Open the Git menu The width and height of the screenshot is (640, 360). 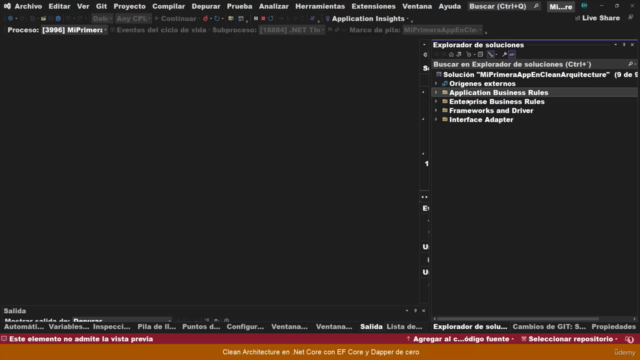[x=101, y=6]
